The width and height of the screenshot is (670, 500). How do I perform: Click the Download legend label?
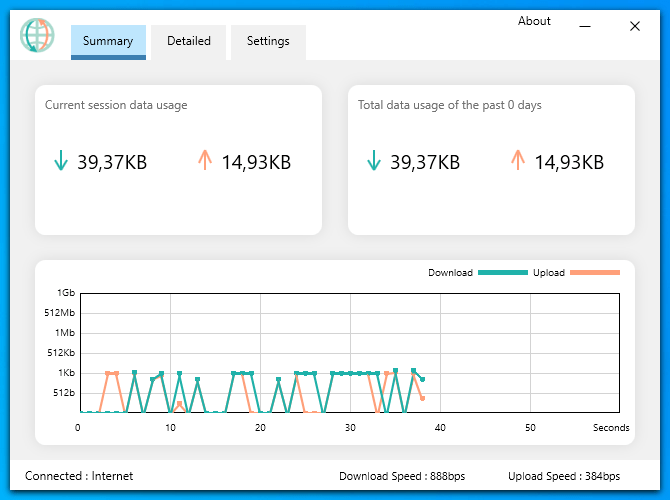click(x=450, y=272)
